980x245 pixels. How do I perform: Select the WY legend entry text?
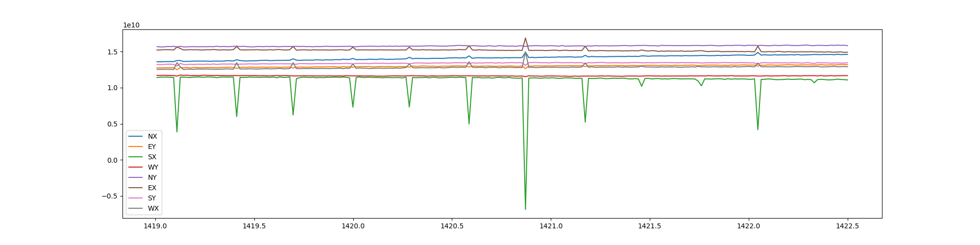coord(153,167)
